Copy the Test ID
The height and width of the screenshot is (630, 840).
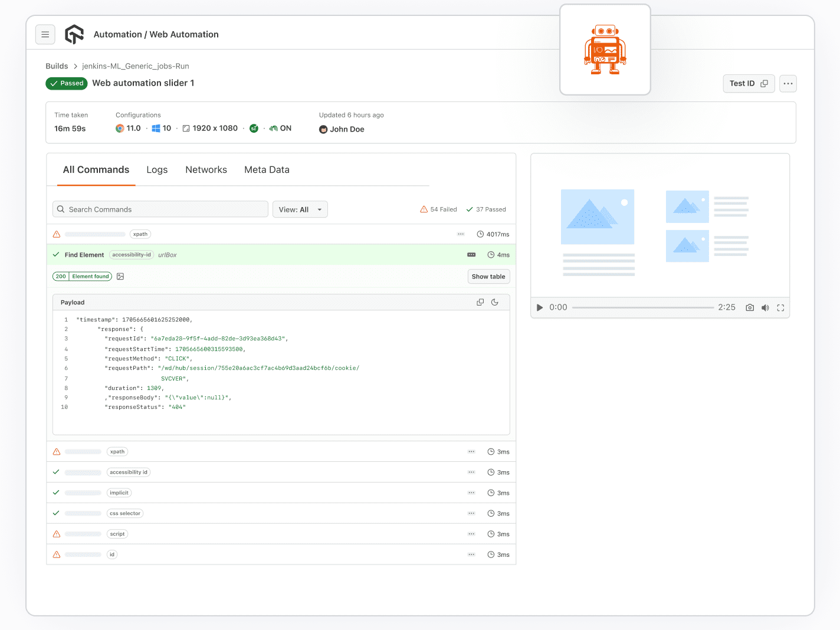coord(764,83)
